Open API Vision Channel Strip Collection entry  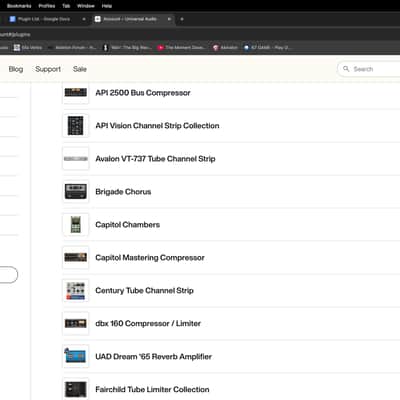(157, 126)
